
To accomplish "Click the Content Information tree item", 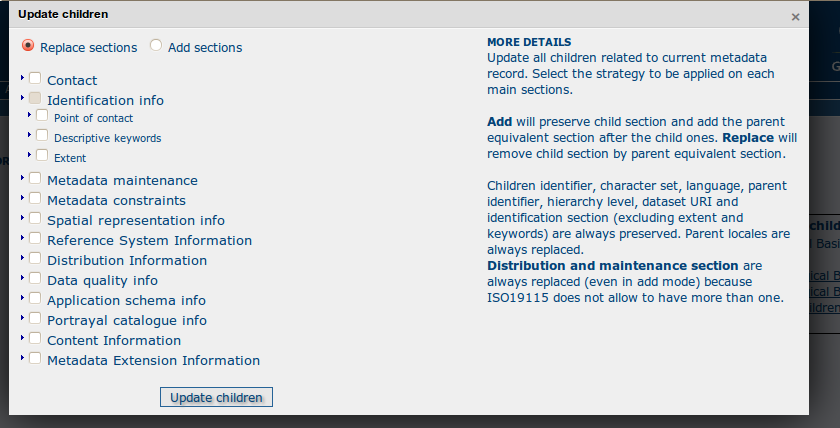I will click(114, 340).
